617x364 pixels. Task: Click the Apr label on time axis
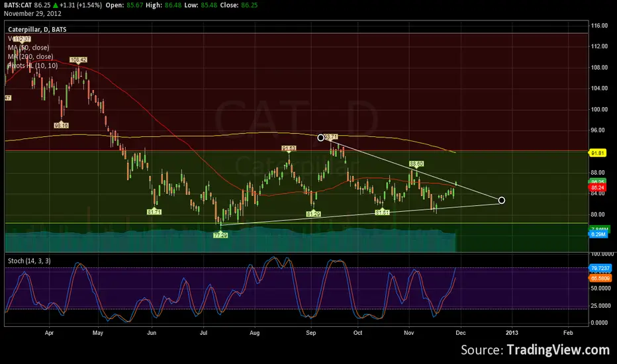click(x=49, y=333)
